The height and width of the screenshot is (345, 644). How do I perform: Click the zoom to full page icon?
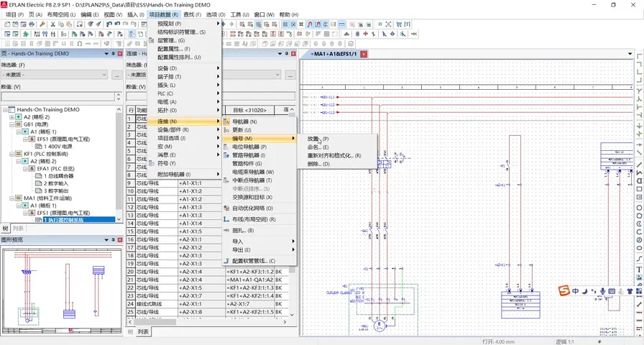click(388, 24)
